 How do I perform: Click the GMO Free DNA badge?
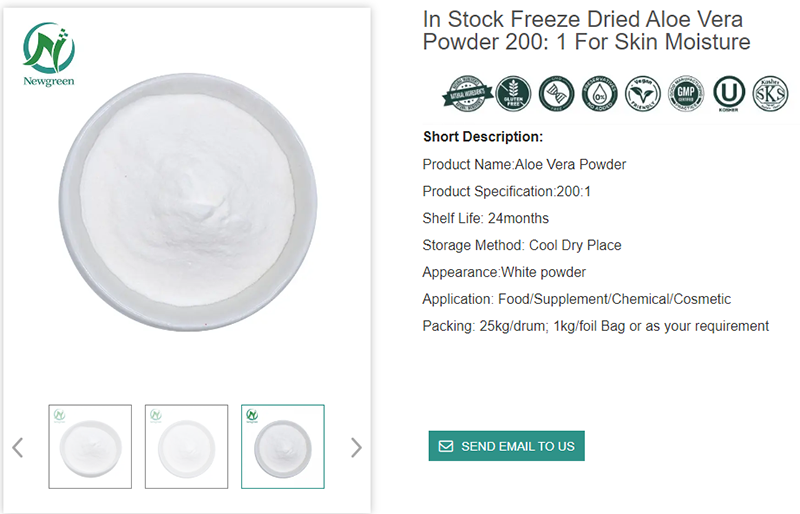(x=556, y=93)
